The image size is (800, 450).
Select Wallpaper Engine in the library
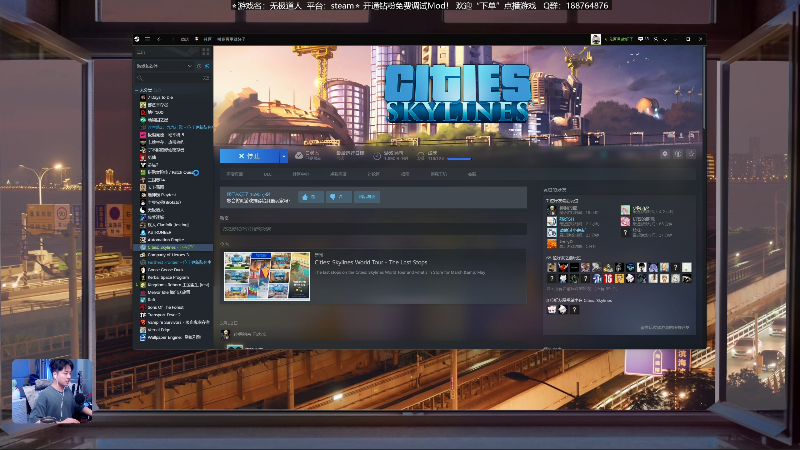(x=170, y=337)
